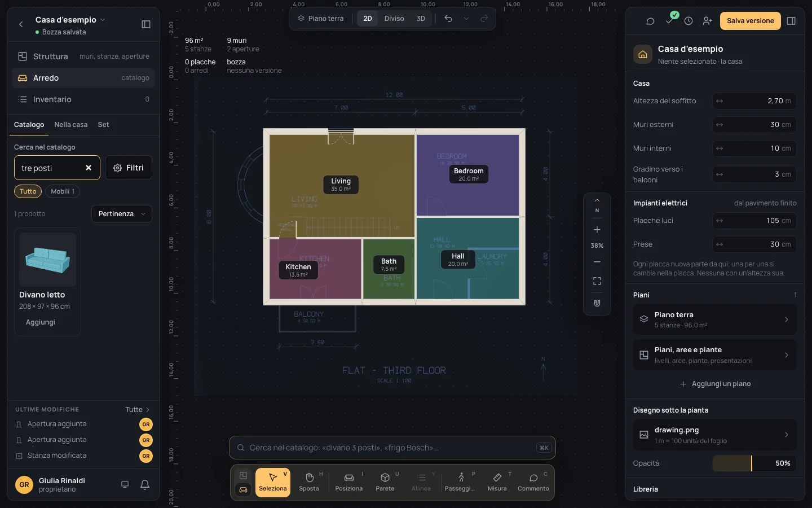The width and height of the screenshot is (812, 508).
Task: Open version history clock icon
Action: [689, 21]
